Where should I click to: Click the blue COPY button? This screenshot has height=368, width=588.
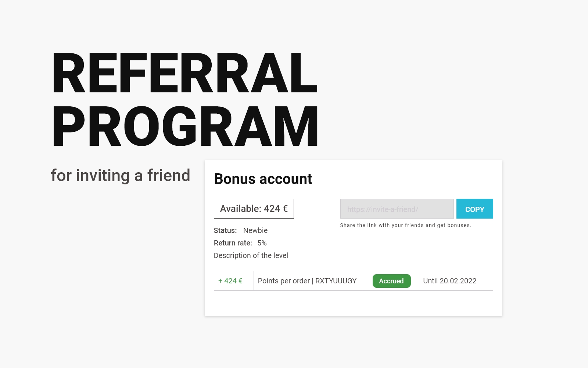tap(474, 209)
